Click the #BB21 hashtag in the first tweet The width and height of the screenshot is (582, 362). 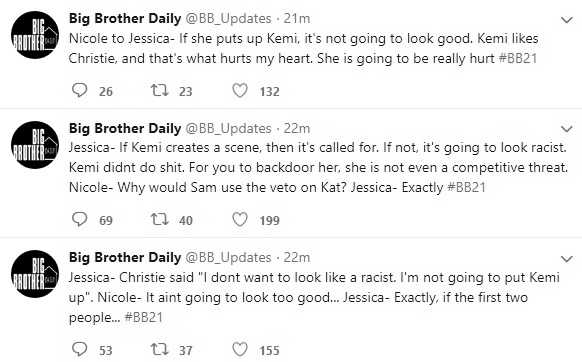[517, 58]
